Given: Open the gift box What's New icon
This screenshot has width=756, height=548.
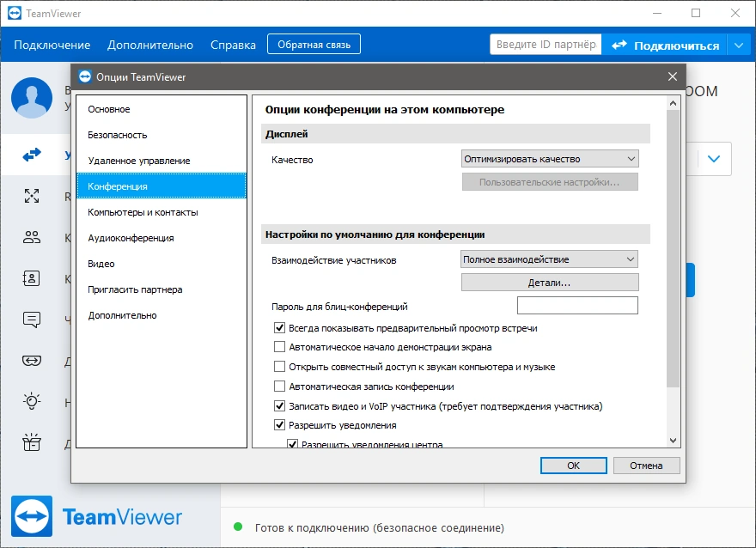Looking at the screenshot, I should (32, 442).
